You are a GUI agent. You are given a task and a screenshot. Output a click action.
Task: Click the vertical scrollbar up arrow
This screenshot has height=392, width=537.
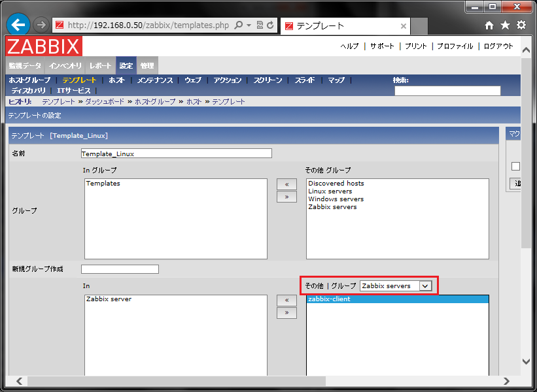(x=526, y=50)
